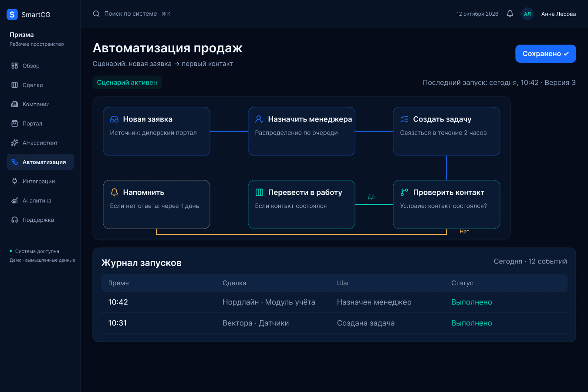The height and width of the screenshot is (392, 588).
Task: Click the Сценарий активен status badge
Action: point(127,82)
